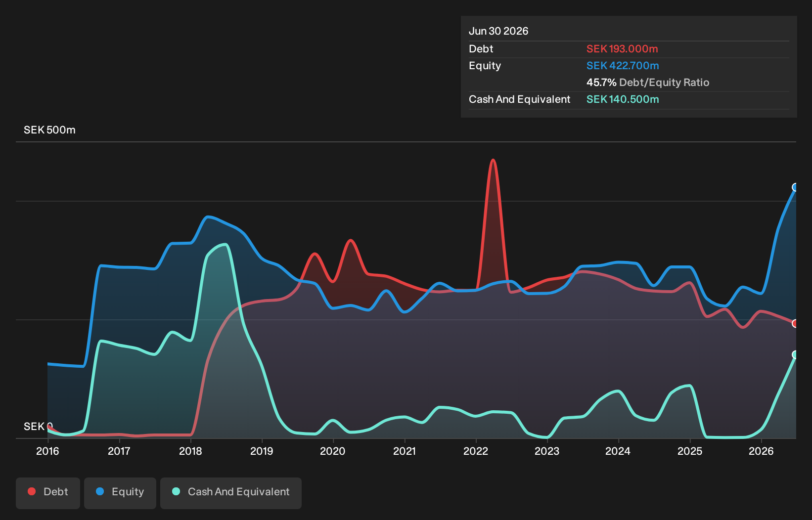Click the Debt start marker at 2016
This screenshot has width=812, height=520.
[49, 426]
